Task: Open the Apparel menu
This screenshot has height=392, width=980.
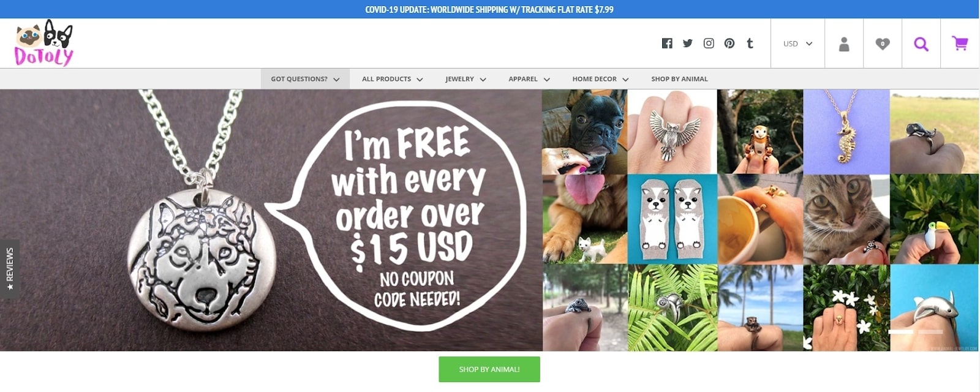Action: (529, 79)
